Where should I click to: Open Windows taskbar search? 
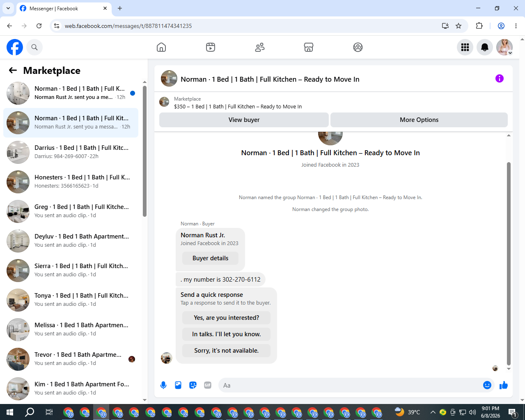point(30,412)
